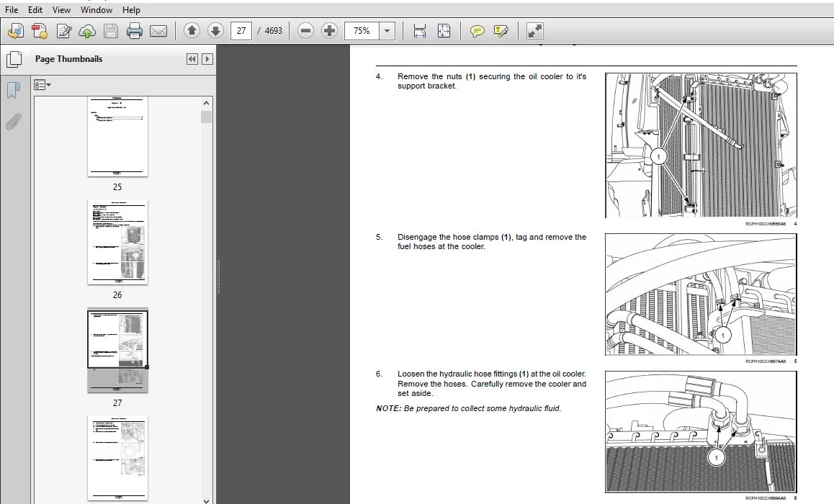This screenshot has height=504, width=834.
Task: Click the upload to cloud icon
Action: tap(87, 32)
